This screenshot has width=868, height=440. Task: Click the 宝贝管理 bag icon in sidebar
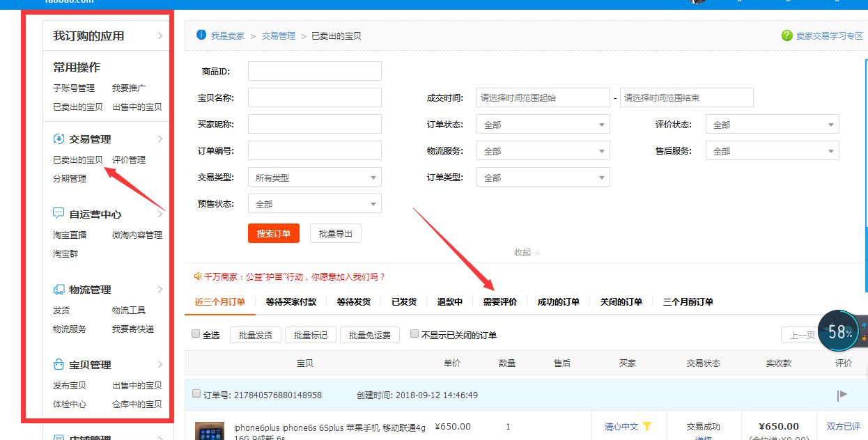(58, 364)
